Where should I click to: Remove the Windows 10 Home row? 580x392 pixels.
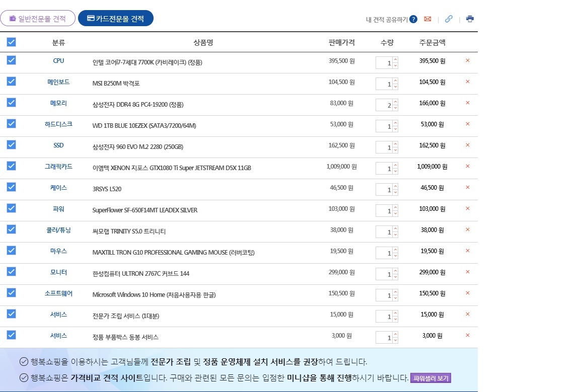(468, 292)
